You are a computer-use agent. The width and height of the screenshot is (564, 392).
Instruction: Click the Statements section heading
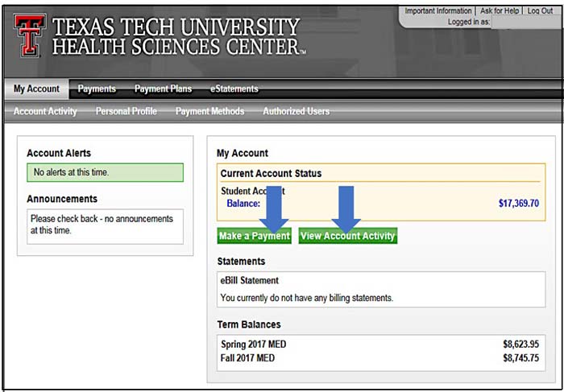(241, 262)
